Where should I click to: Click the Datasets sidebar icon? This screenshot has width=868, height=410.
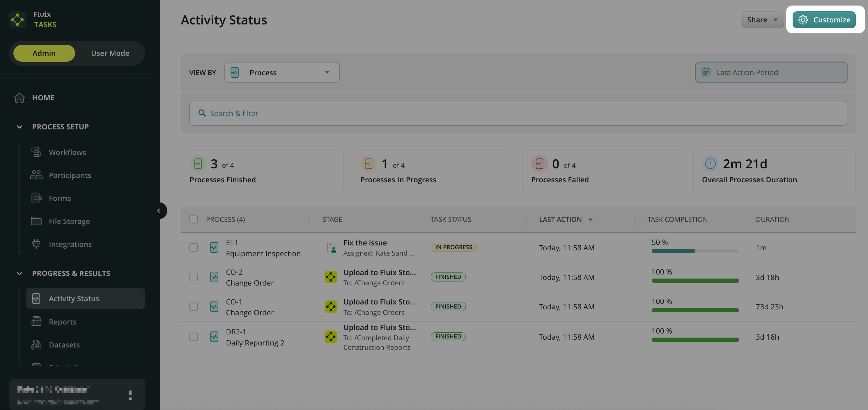(x=36, y=345)
